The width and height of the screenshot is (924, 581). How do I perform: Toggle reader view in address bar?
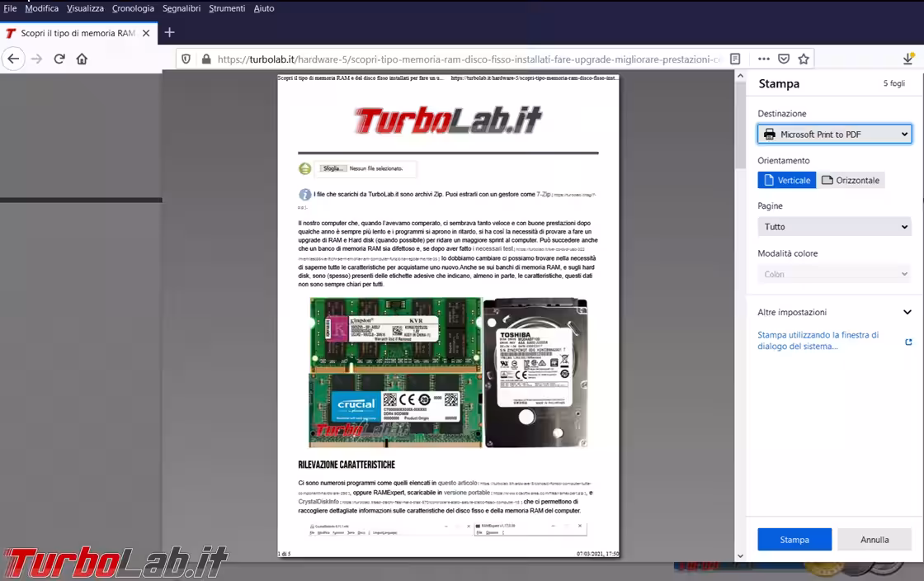tap(735, 59)
